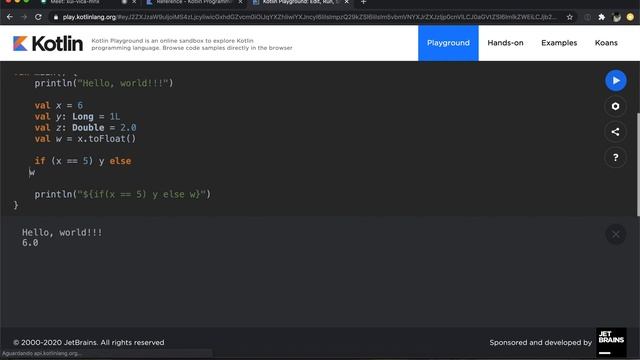The height and width of the screenshot is (360, 640).
Task: Click the '6.0' output line
Action: [x=30, y=243]
